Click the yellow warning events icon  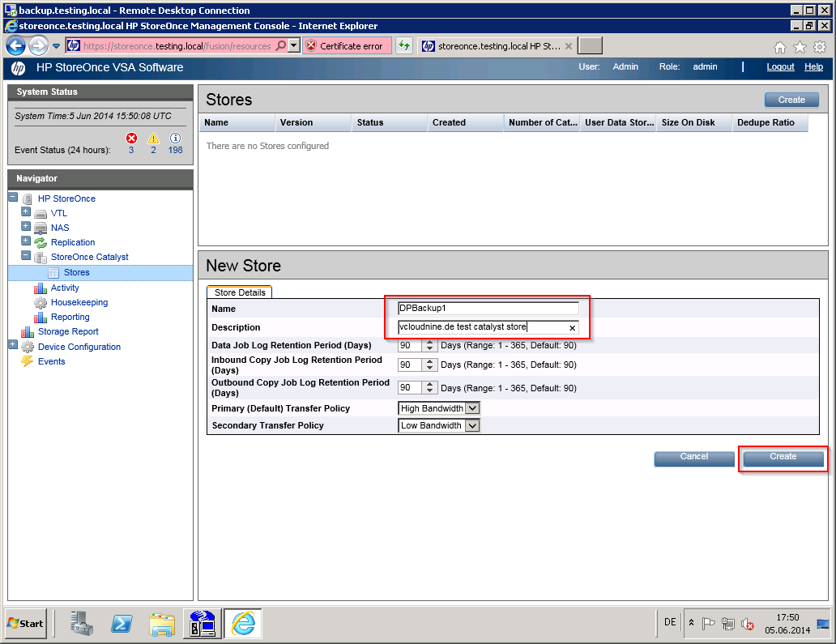[x=154, y=139]
